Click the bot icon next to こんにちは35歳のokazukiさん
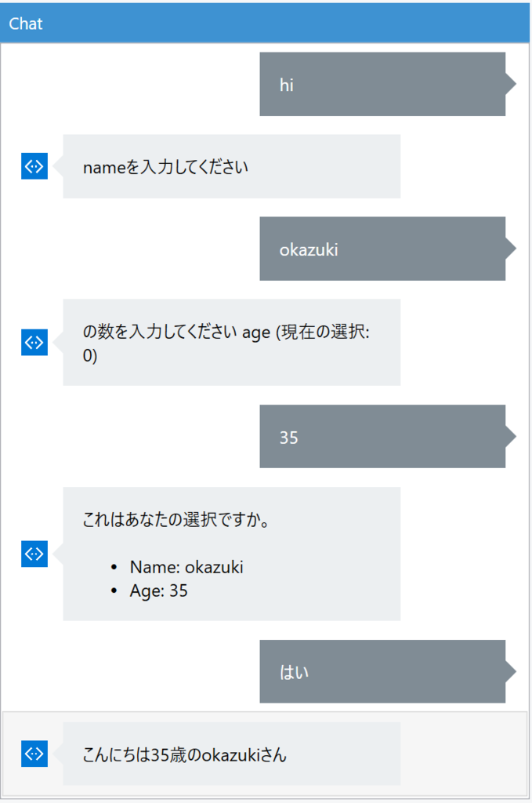 pyautogui.click(x=34, y=754)
